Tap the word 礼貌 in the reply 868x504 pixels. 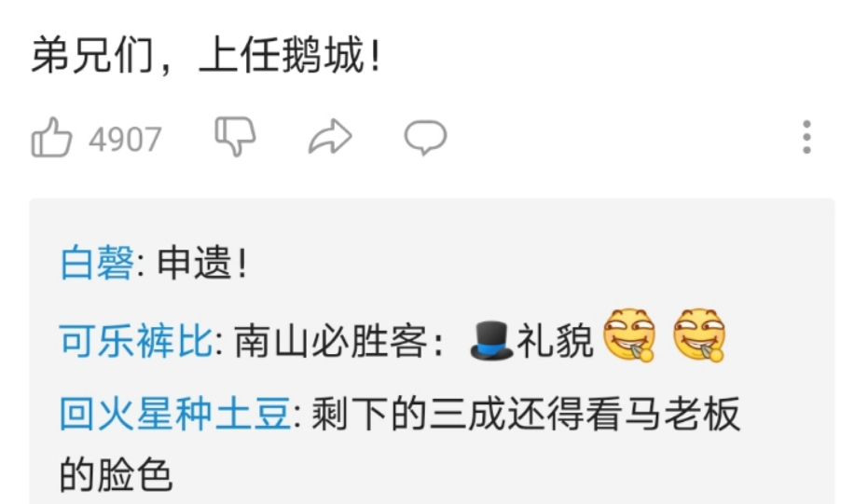(555, 340)
